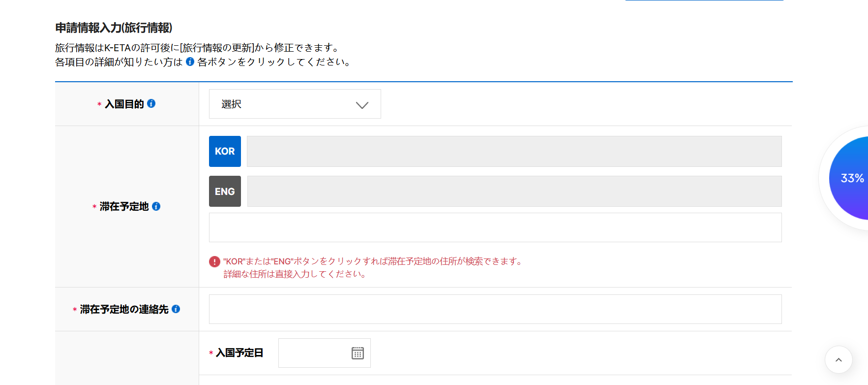This screenshot has height=385, width=868.
Task: Click the 申請情報入力(旅行情報) heading
Action: point(114,28)
